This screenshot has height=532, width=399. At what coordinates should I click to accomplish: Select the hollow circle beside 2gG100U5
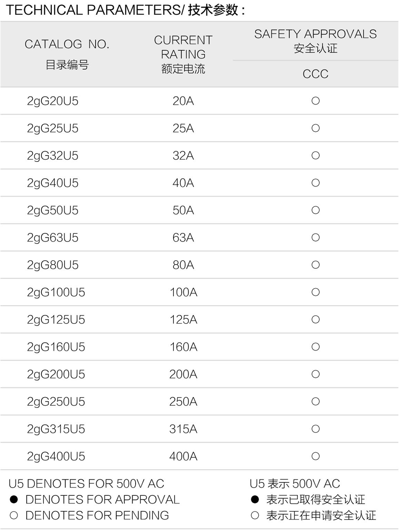pos(315,292)
